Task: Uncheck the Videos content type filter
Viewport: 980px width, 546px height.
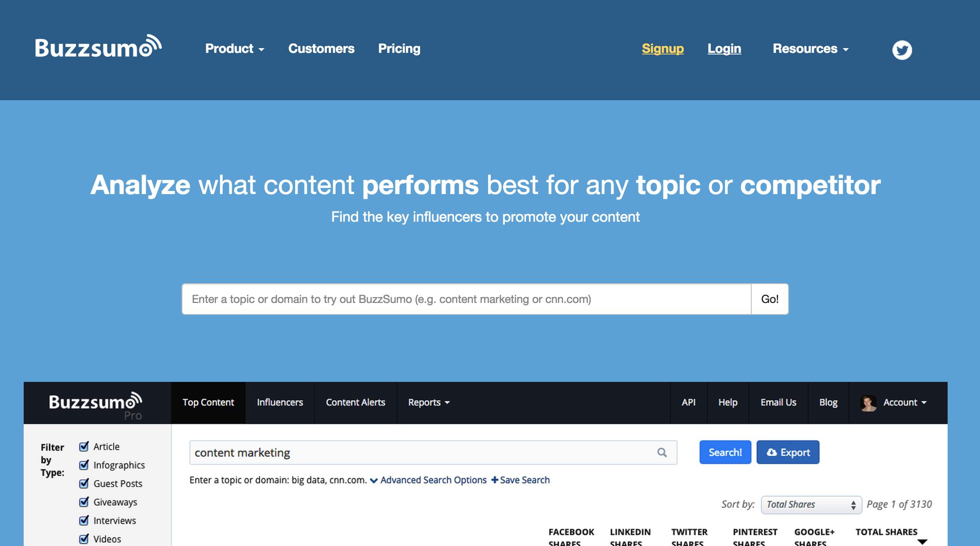Action: (x=83, y=539)
